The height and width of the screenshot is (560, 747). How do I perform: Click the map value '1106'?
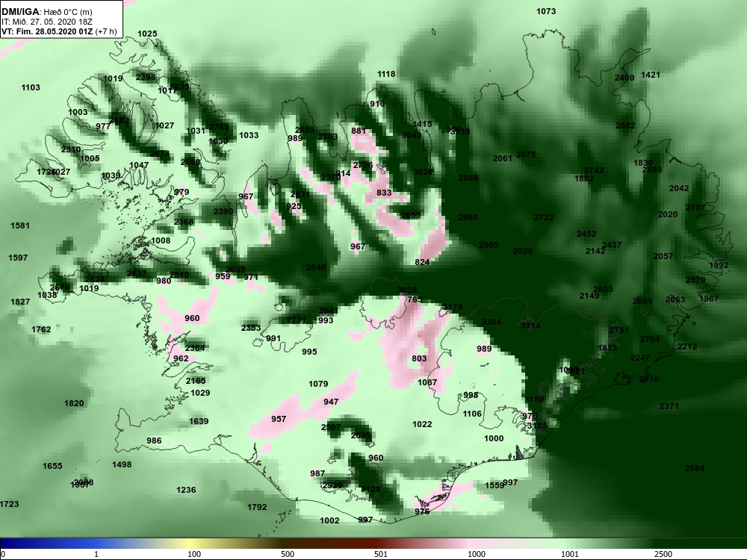472,414
